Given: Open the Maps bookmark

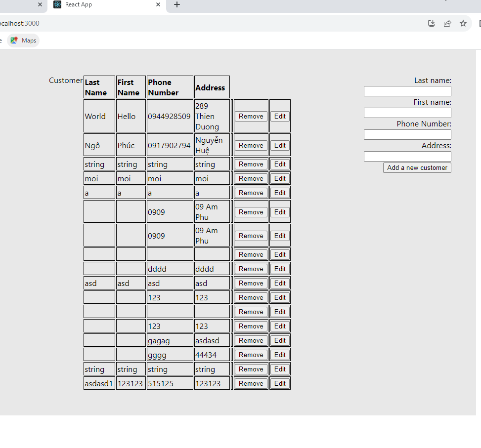Looking at the screenshot, I should point(24,41).
